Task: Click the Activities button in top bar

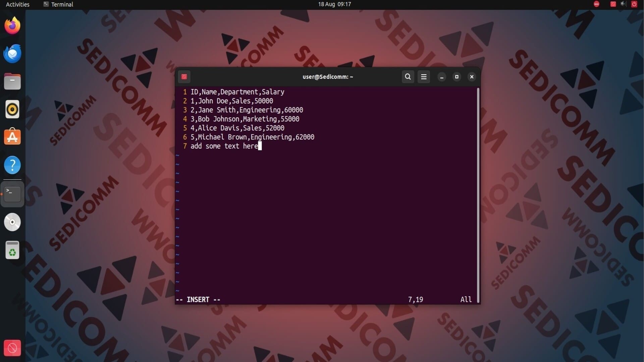Action: 17,4
